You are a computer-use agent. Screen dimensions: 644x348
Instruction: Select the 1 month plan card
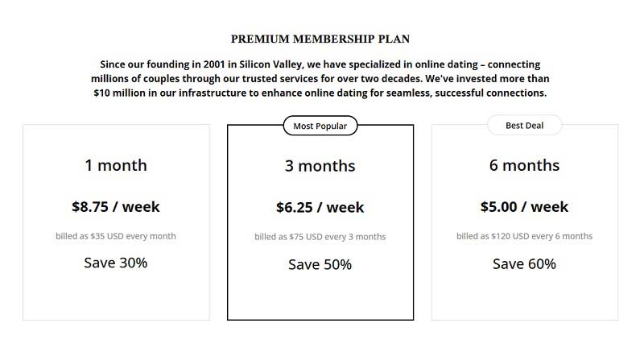point(116,222)
